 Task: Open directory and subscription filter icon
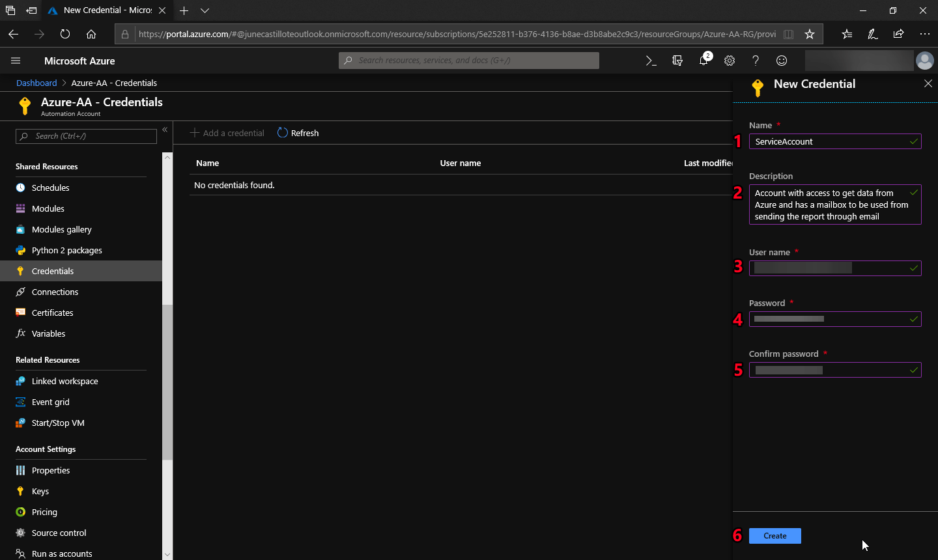(x=677, y=61)
